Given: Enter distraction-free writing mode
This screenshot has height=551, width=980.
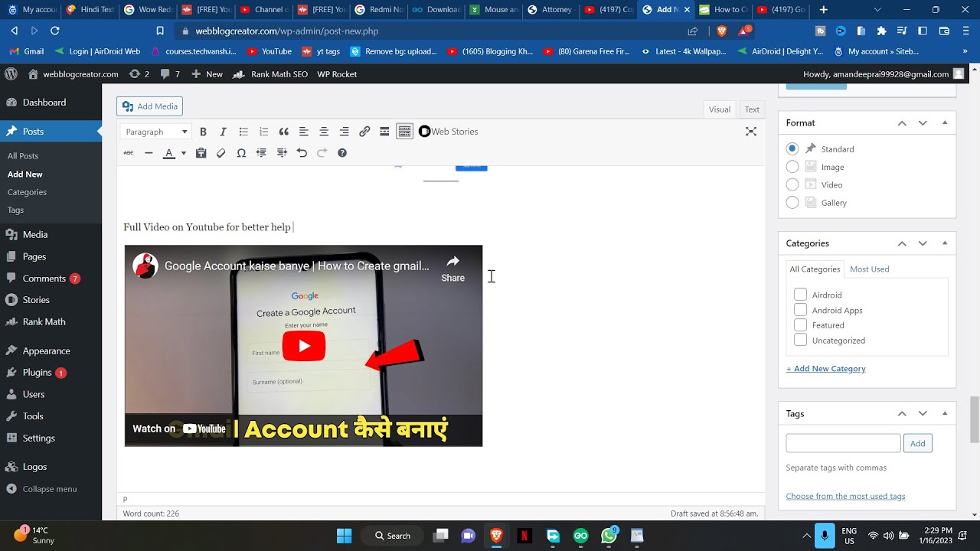Looking at the screenshot, I should (751, 132).
